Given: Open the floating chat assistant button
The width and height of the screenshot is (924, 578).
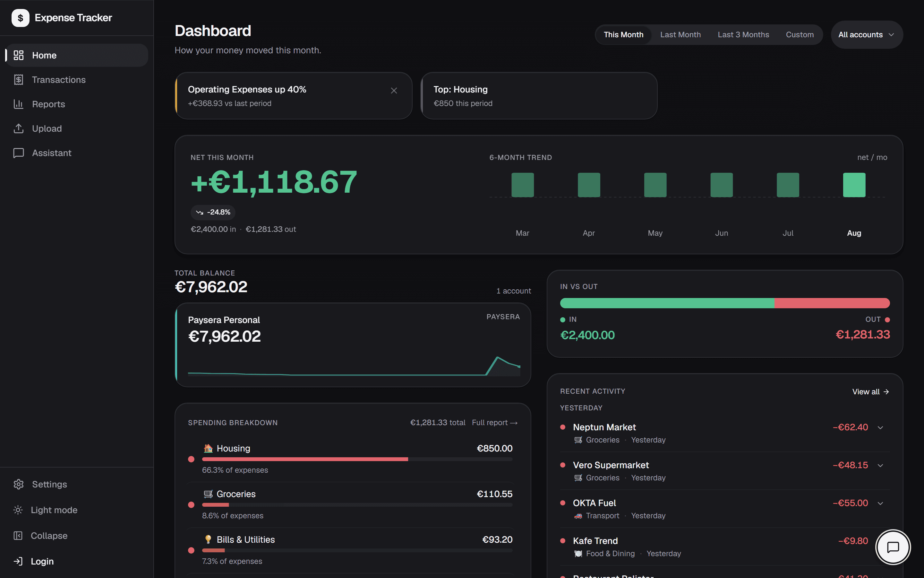Looking at the screenshot, I should (x=893, y=547).
